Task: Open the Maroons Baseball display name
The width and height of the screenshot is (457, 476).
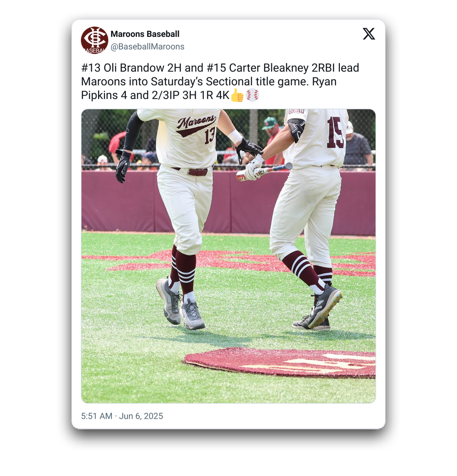Action: [x=145, y=34]
